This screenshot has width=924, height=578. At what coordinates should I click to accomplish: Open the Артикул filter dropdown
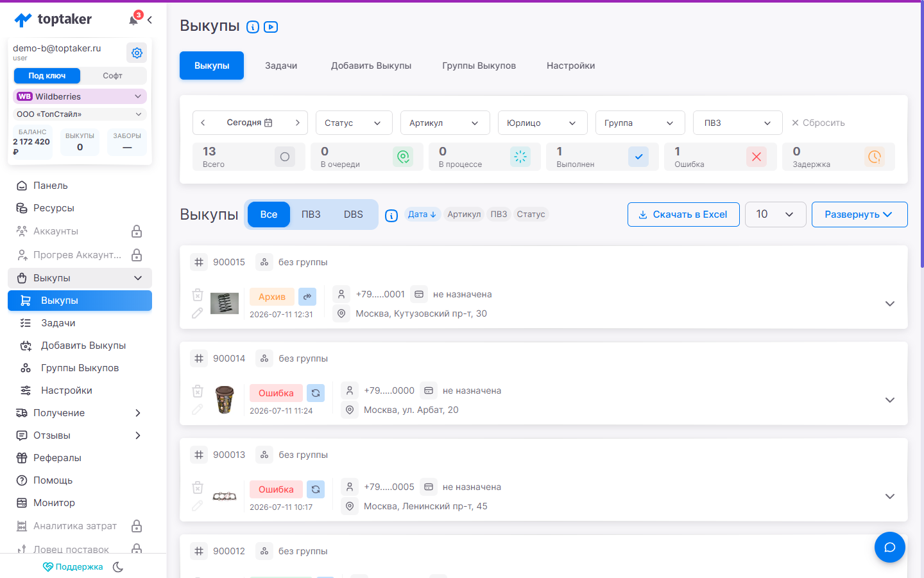coord(445,123)
